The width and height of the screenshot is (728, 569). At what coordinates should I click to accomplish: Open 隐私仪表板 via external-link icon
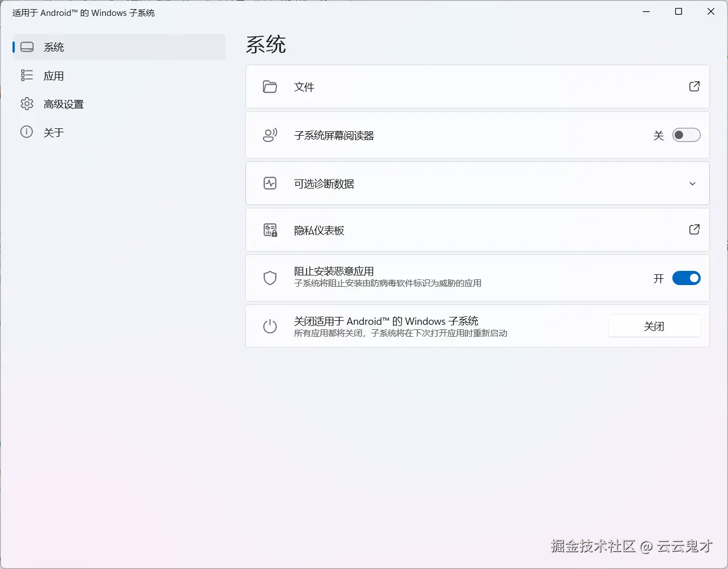[694, 229]
